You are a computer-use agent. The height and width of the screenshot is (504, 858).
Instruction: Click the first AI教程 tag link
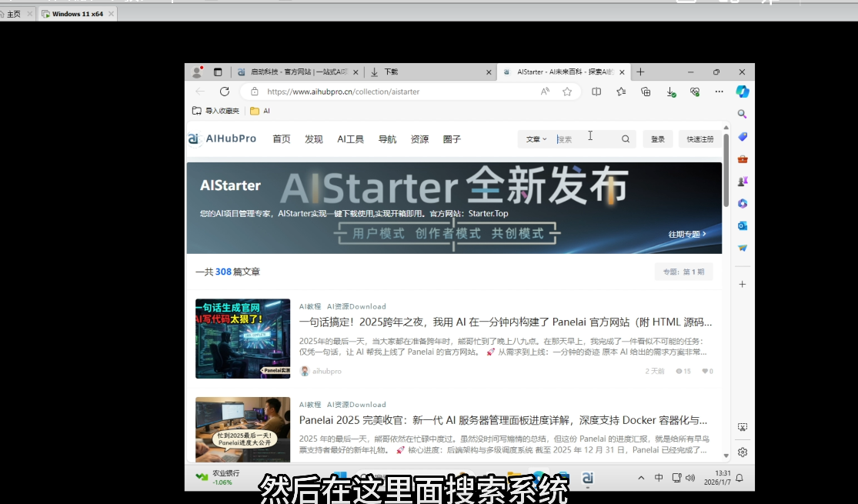(309, 306)
